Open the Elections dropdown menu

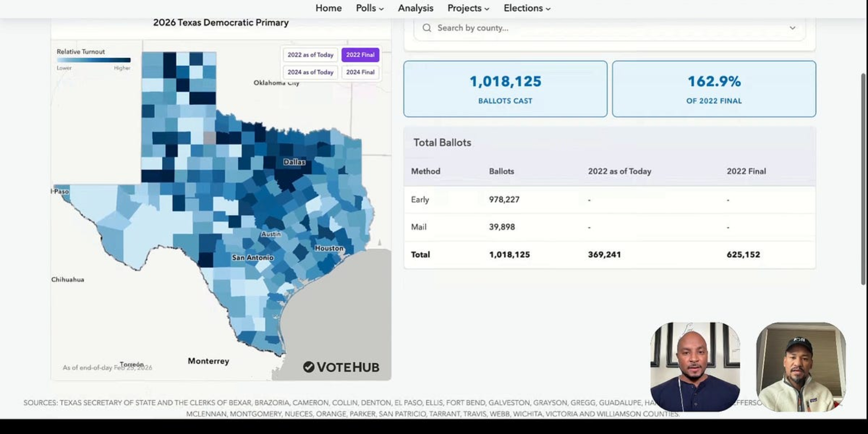526,8
